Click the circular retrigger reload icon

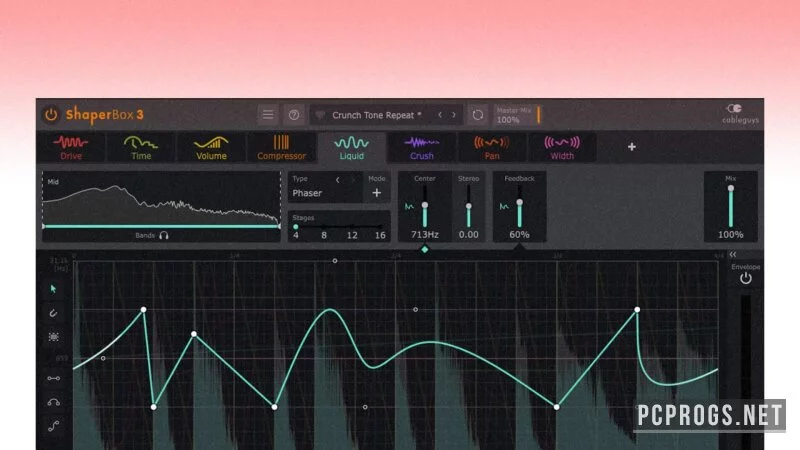[x=478, y=115]
